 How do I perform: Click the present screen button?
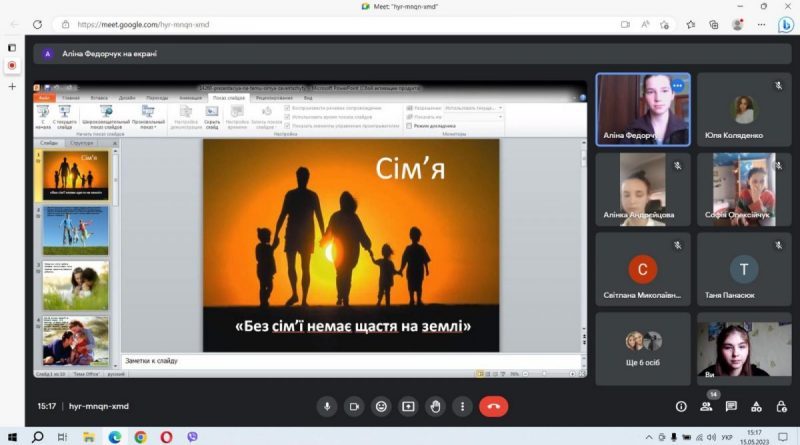click(408, 407)
